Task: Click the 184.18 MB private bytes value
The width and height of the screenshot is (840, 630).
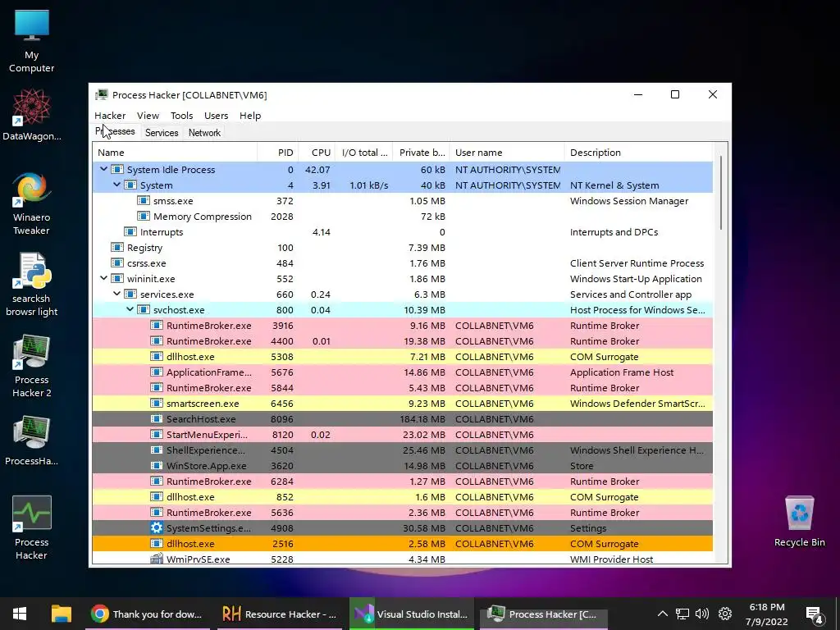Action: (422, 419)
